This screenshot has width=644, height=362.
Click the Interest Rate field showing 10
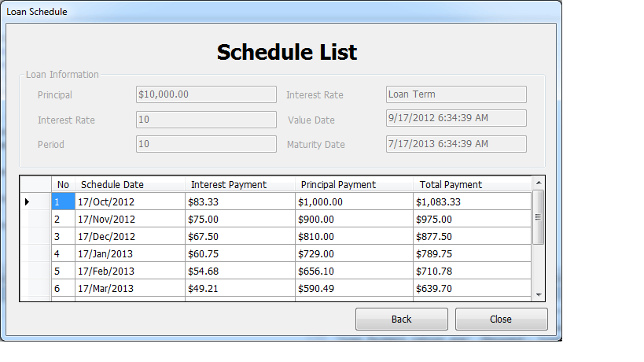[206, 120]
